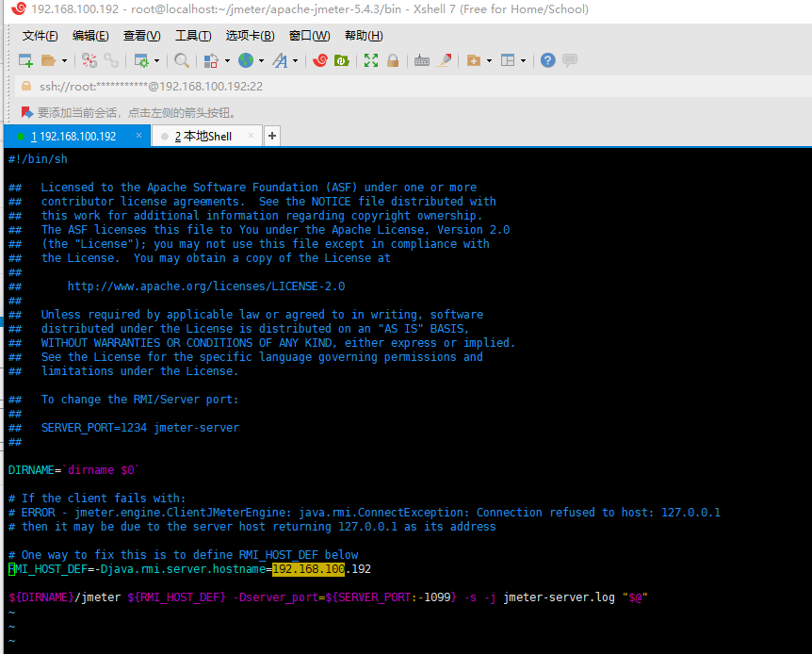Click the pane layout icon
Screen dimensions: 812x654
click(x=508, y=60)
